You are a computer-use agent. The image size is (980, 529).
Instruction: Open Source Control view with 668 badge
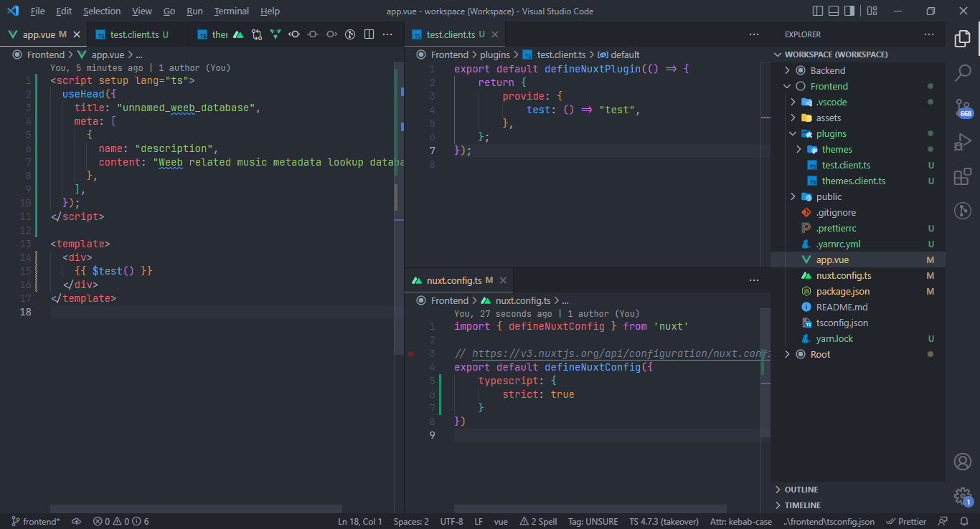[962, 108]
